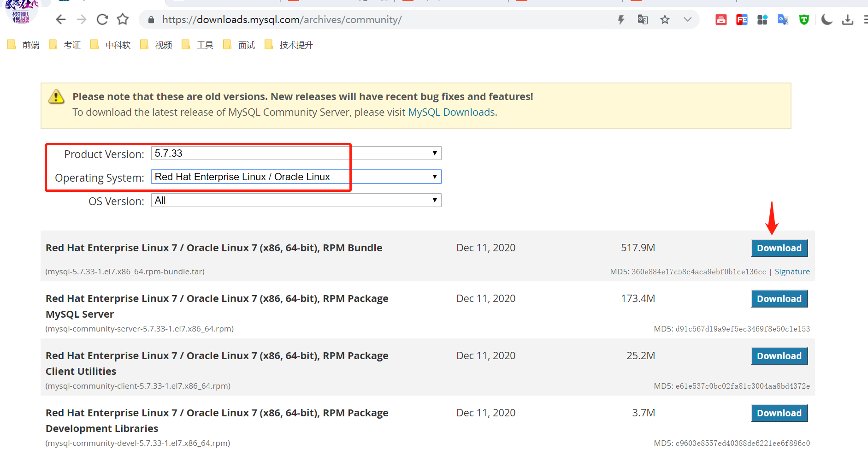Click the padlock icon in the address bar
The image size is (868, 450).
point(151,20)
